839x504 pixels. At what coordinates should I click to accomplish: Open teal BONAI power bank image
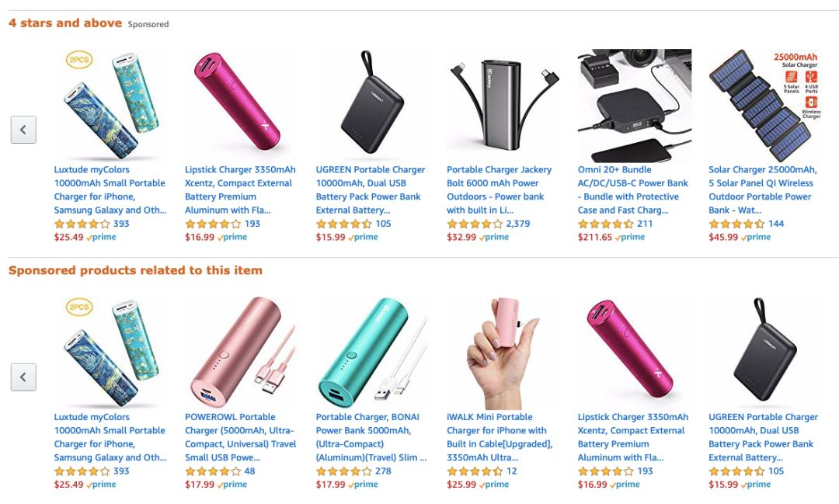(x=372, y=353)
